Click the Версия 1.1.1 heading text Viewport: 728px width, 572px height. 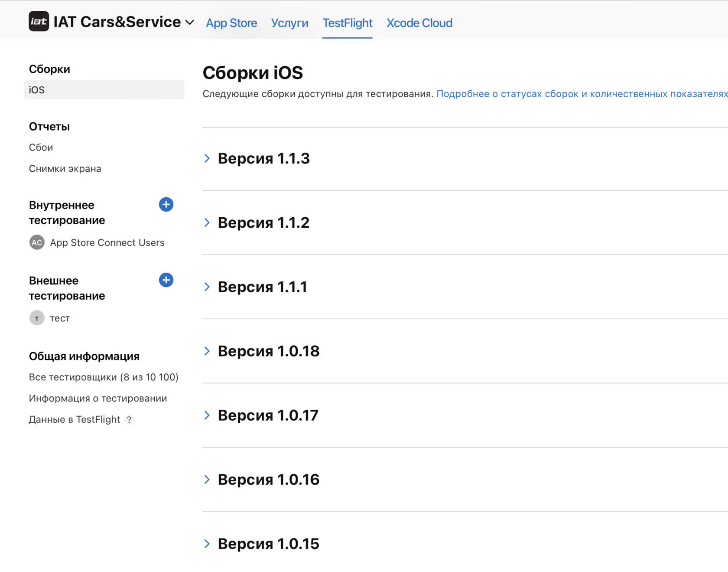coord(262,287)
